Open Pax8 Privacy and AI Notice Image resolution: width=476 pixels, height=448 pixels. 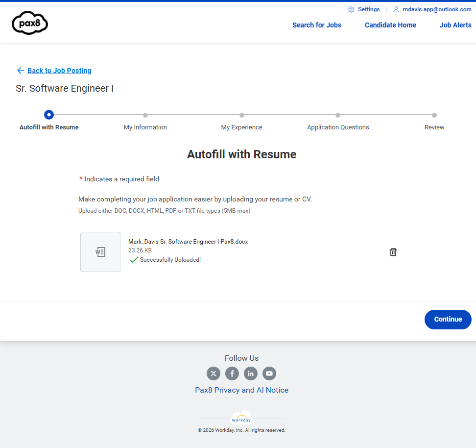[241, 390]
